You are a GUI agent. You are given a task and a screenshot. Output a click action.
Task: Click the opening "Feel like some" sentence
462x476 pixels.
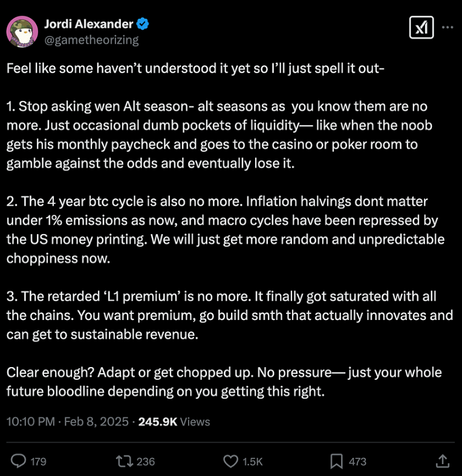click(x=194, y=68)
